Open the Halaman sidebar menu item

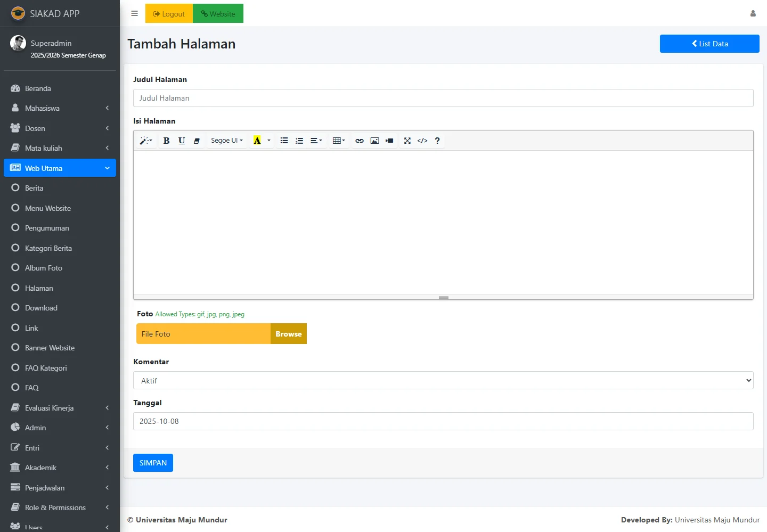[x=39, y=288]
